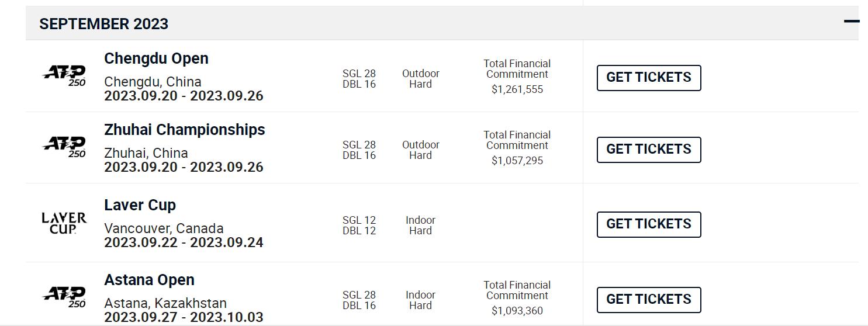Click Astana Open dates 2023.09.27 - 2023.10.03
The image size is (868, 326).
(x=184, y=317)
